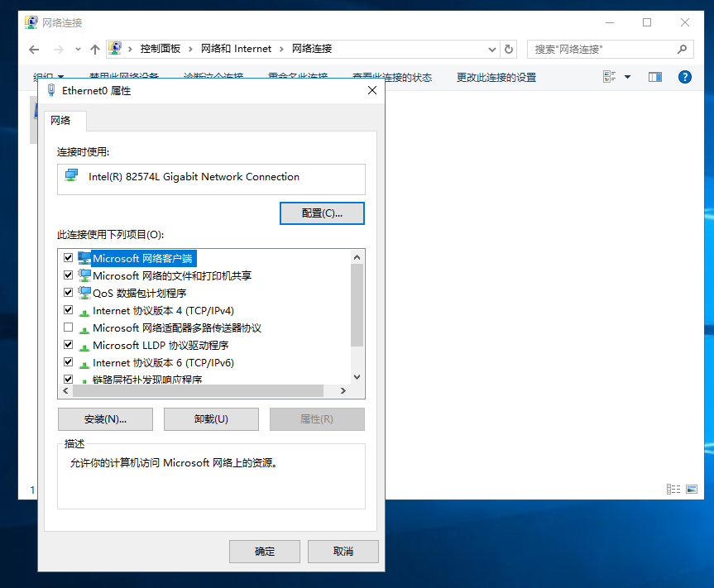This screenshot has width=714, height=588.
Task: Uncheck Microsoft 网络客户端 checkbox
Action: point(69,257)
